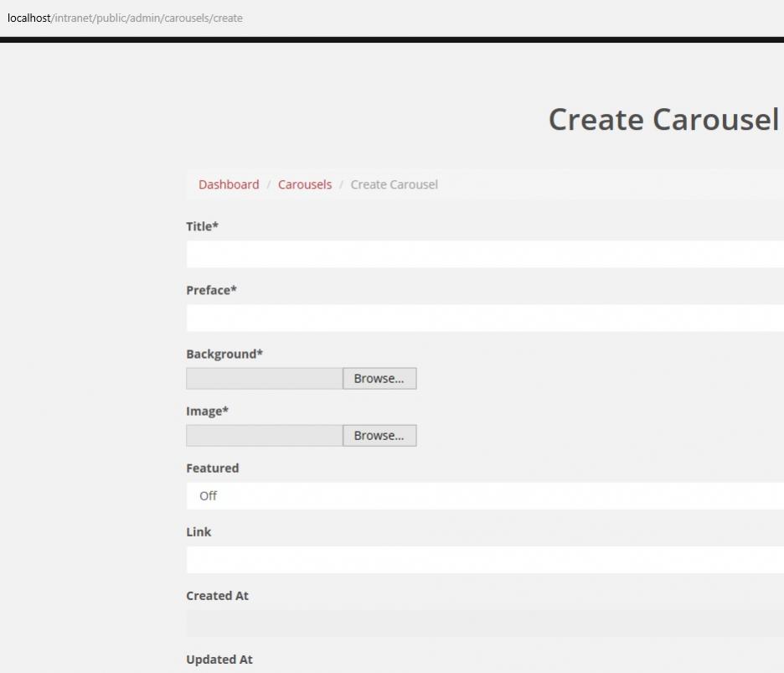Image resolution: width=784 pixels, height=673 pixels.
Task: Click the Title* label
Action: [x=202, y=226]
